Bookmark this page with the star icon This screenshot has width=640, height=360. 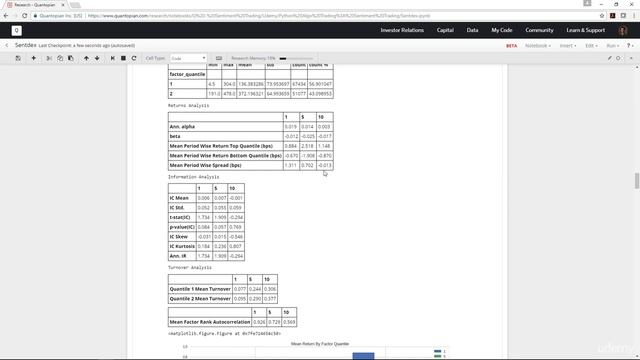pyautogui.click(x=602, y=16)
